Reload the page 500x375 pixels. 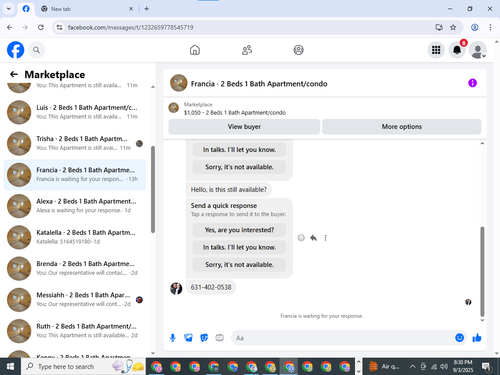tap(41, 27)
